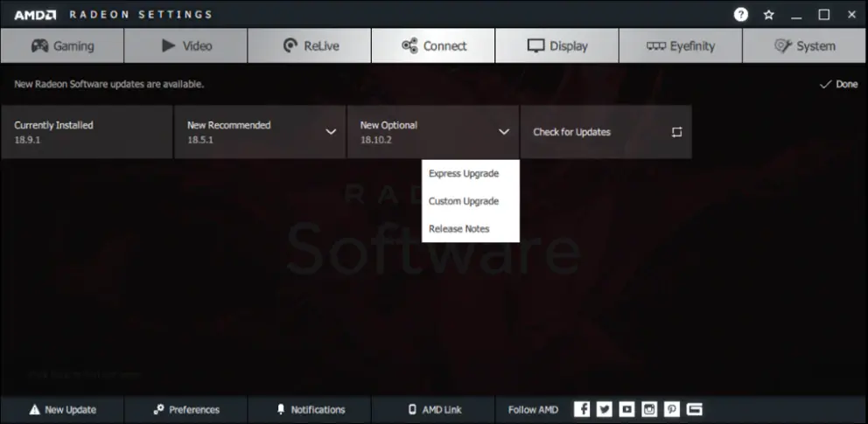The height and width of the screenshot is (424, 868).
Task: Click the New Update button
Action: coord(62,410)
